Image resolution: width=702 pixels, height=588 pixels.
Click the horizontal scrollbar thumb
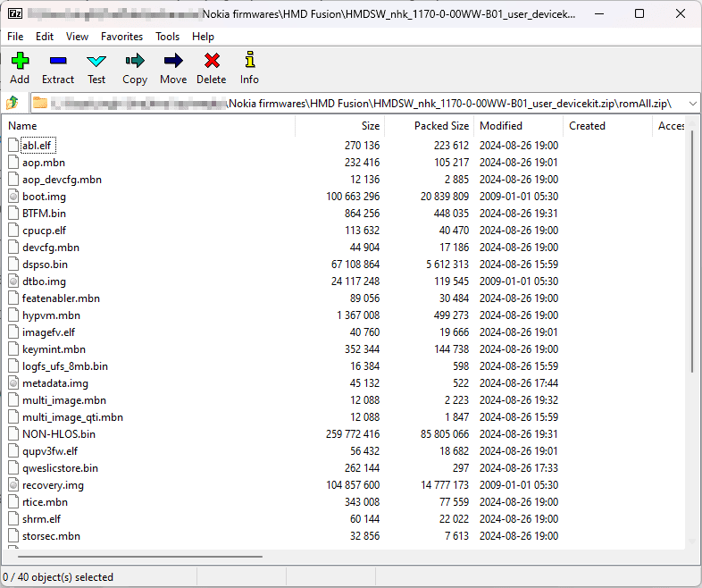[x=140, y=557]
